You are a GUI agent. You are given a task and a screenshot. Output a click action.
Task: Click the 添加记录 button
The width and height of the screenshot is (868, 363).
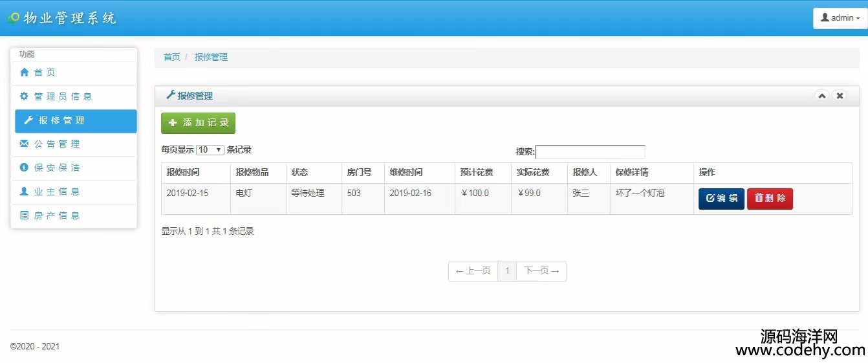tap(198, 123)
